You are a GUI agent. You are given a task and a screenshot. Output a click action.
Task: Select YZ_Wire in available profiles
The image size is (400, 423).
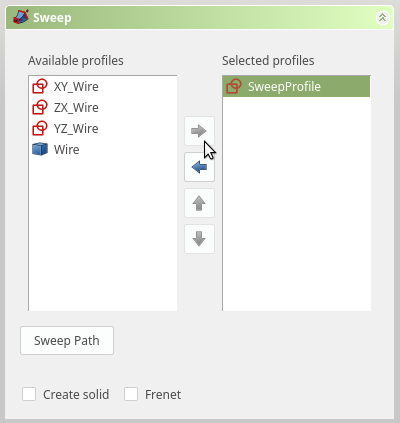click(103, 128)
